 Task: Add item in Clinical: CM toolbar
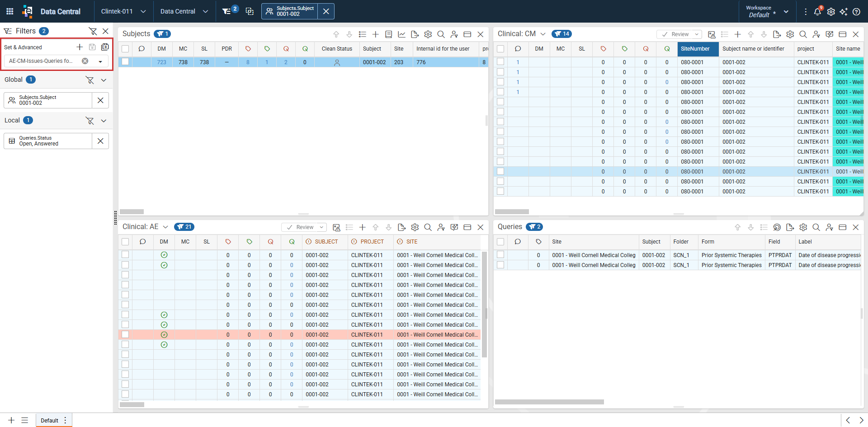[x=737, y=34]
